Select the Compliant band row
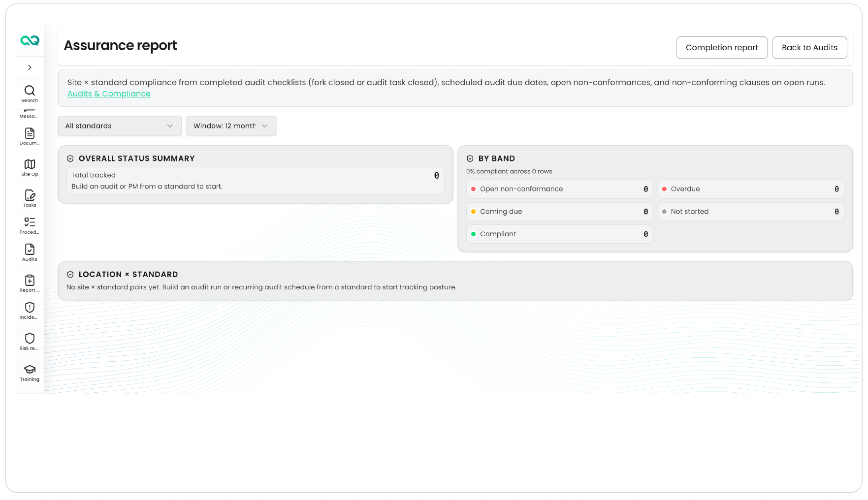 click(x=560, y=234)
